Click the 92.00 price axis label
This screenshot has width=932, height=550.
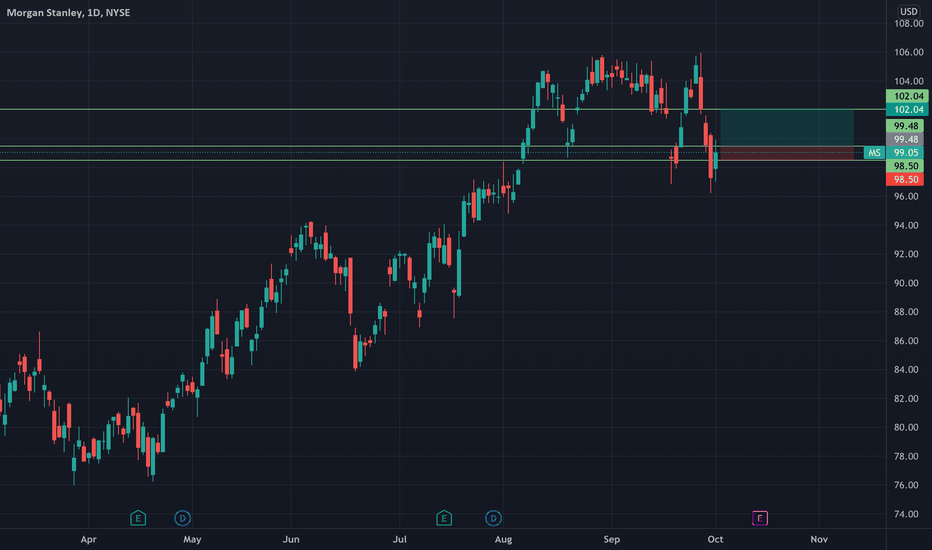point(906,254)
